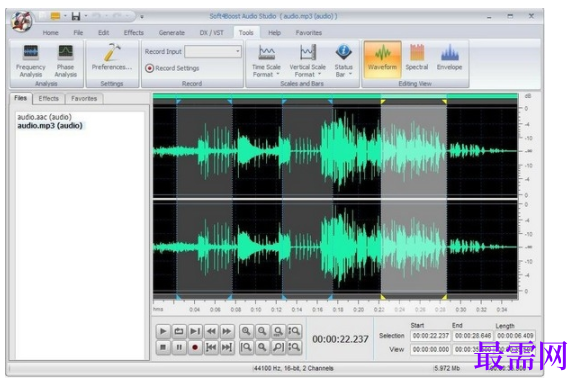Toggle loop playback button
This screenshot has height=387, width=586.
[179, 331]
